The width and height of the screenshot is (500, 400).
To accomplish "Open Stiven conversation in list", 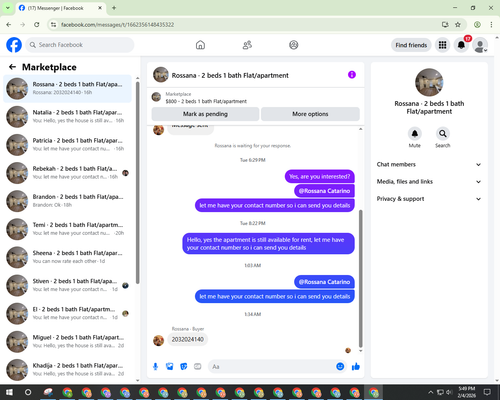I will [x=67, y=285].
